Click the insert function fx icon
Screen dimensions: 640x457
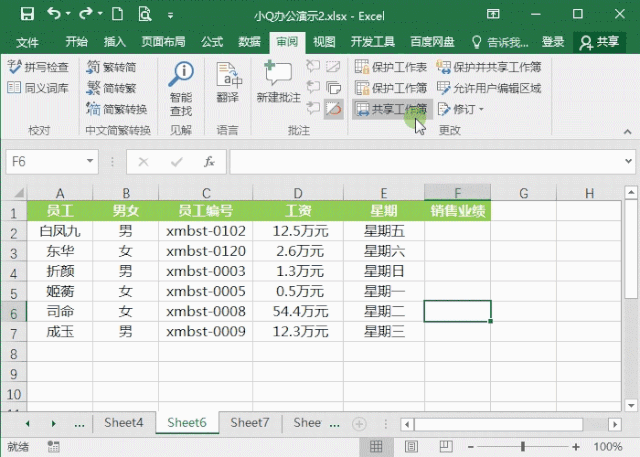[209, 162]
